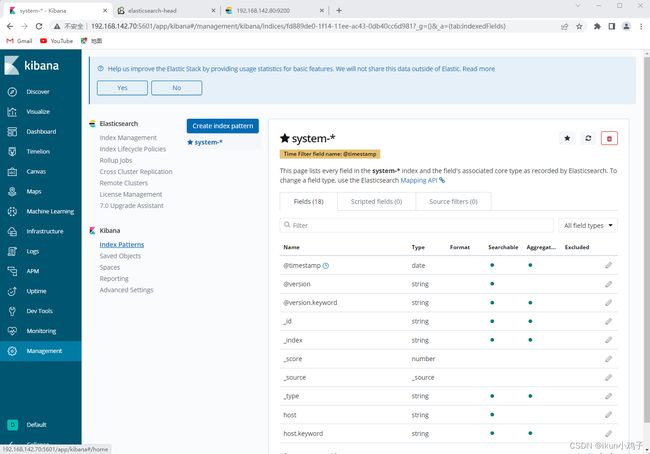Image resolution: width=650 pixels, height=454 pixels.
Task: Edit the @version field
Action: [608, 284]
